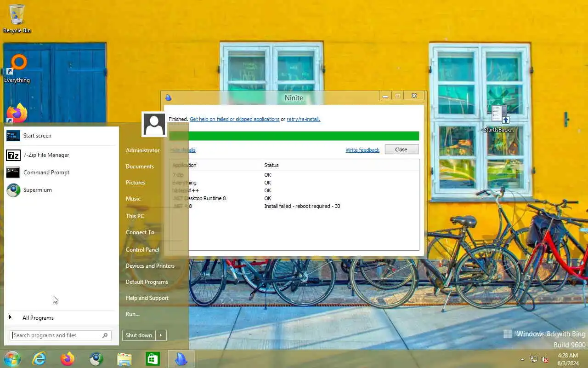588x368 pixels.
Task: Open Default Programs from Start menu
Action: coord(147,282)
